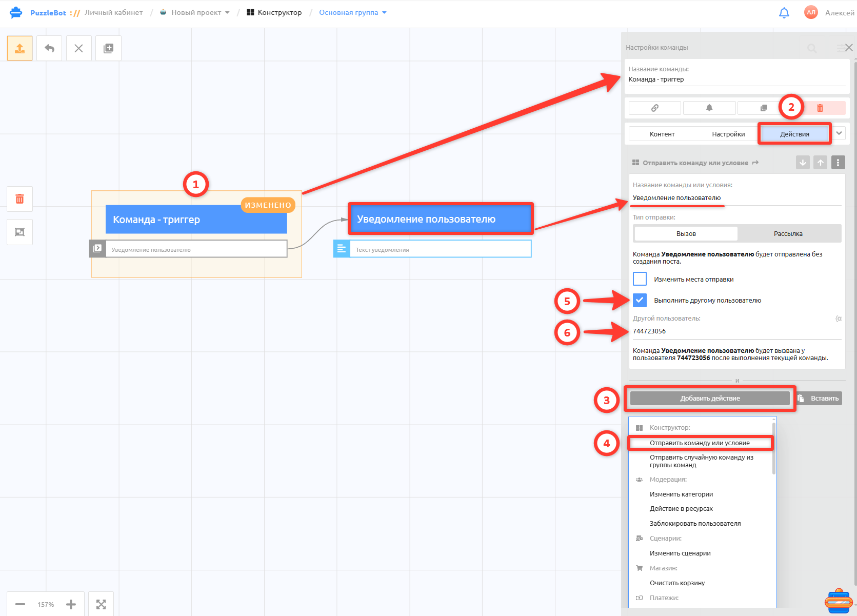Click the Добавить действие button
This screenshot has height=616, width=857.
point(710,399)
